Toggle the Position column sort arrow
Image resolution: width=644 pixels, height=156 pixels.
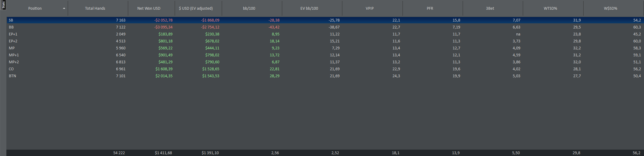(x=64, y=8)
